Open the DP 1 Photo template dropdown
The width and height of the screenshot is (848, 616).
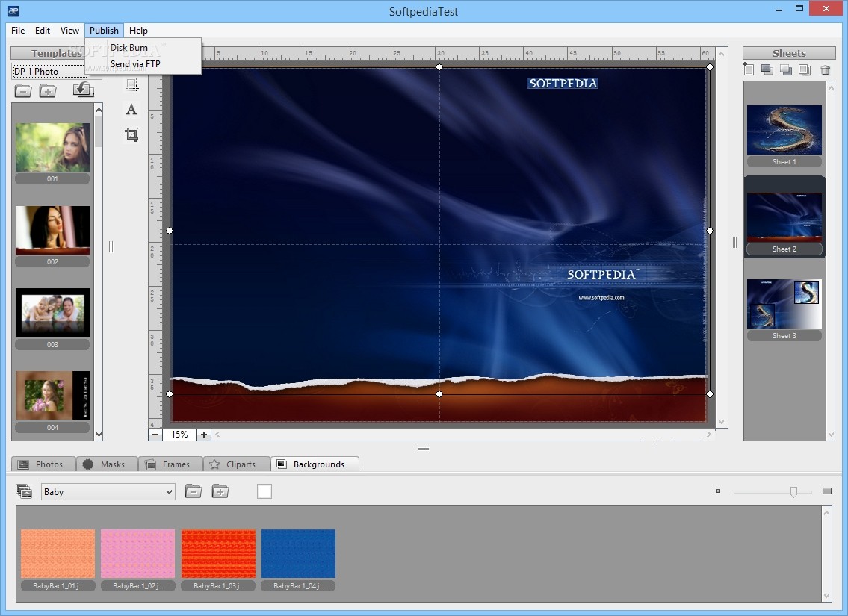(x=49, y=72)
